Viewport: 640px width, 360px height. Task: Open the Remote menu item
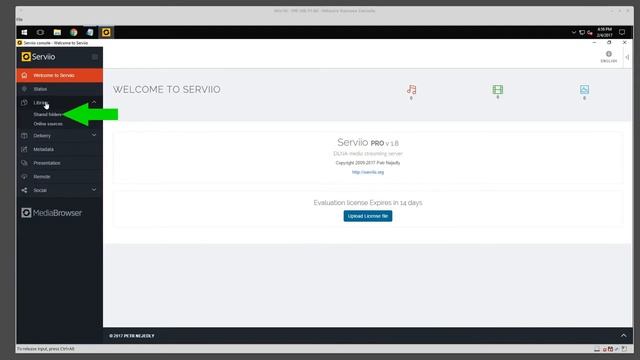click(x=60, y=177)
